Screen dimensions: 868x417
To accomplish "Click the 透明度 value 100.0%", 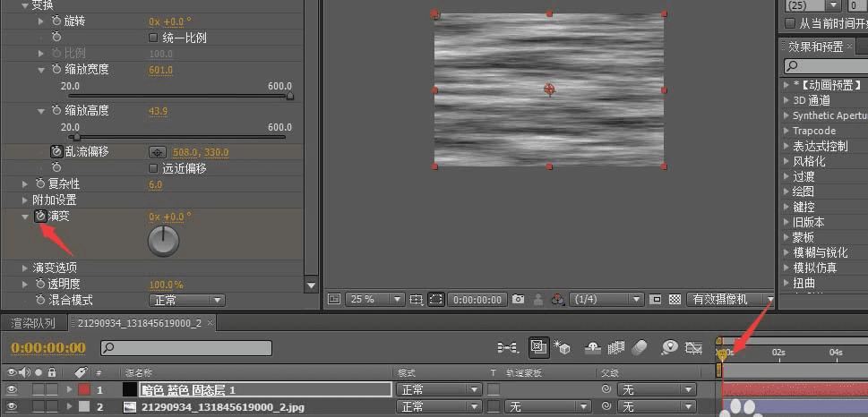I will (x=166, y=285).
